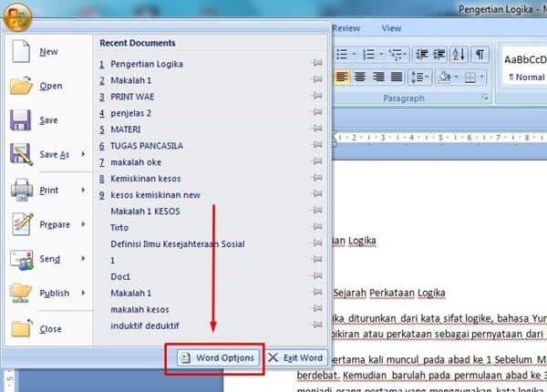The image size is (547, 392).
Task: Decrease paragraph indent
Action: [x=422, y=55]
